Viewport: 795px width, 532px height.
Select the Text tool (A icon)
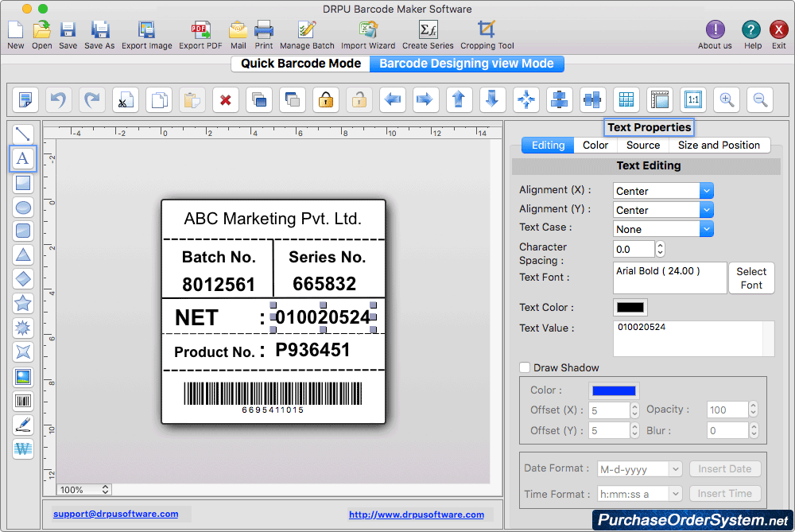coord(23,158)
